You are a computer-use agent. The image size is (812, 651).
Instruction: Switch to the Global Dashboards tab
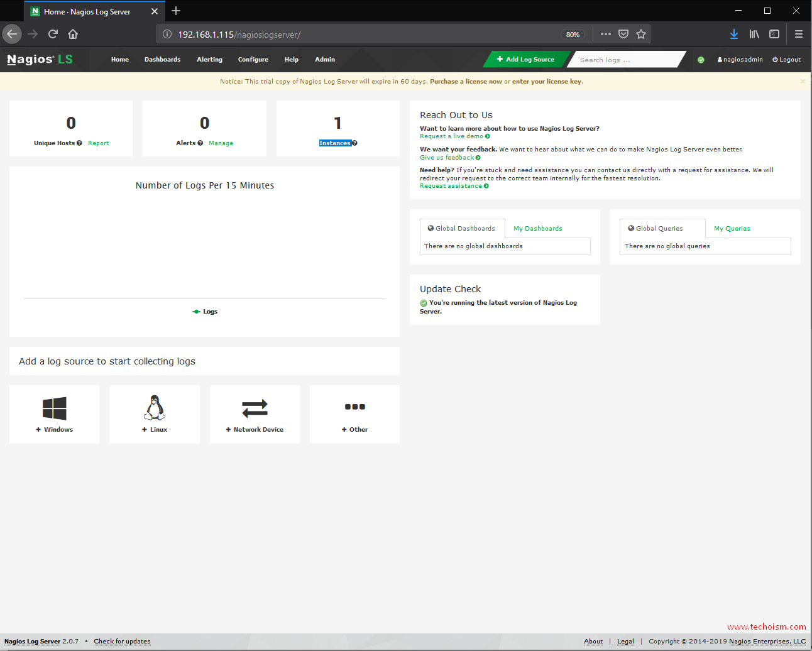[463, 229]
